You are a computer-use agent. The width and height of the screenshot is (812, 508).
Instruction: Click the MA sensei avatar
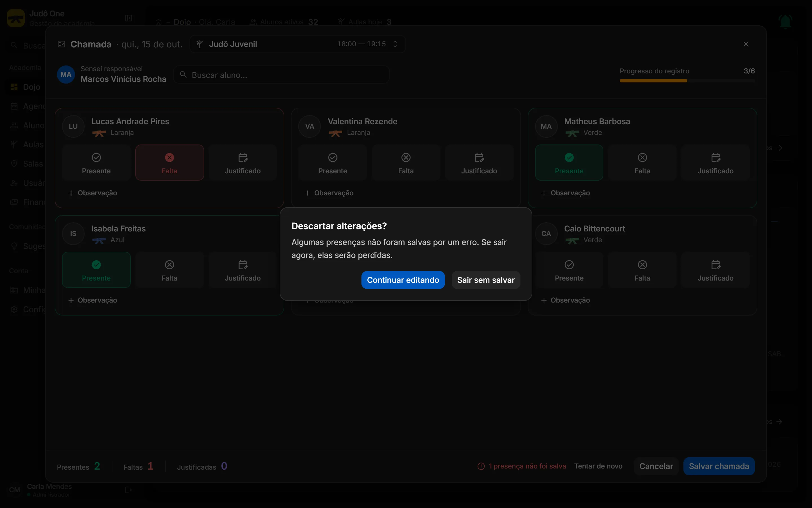(x=66, y=75)
